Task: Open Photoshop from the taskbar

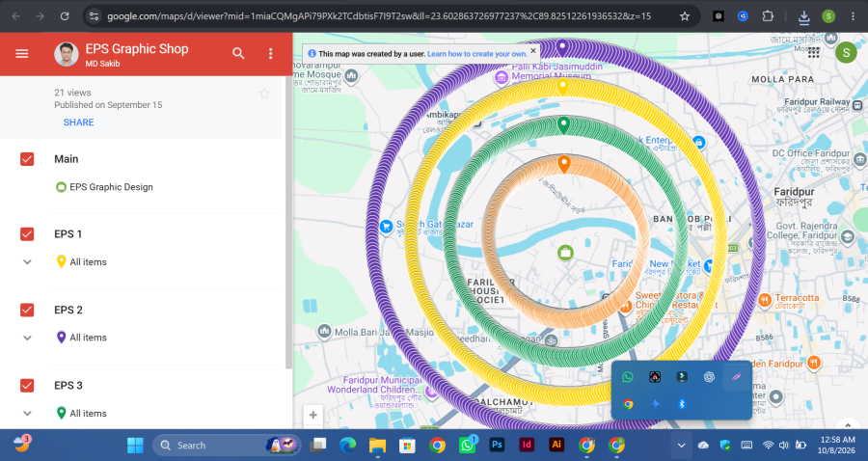Action: point(497,445)
